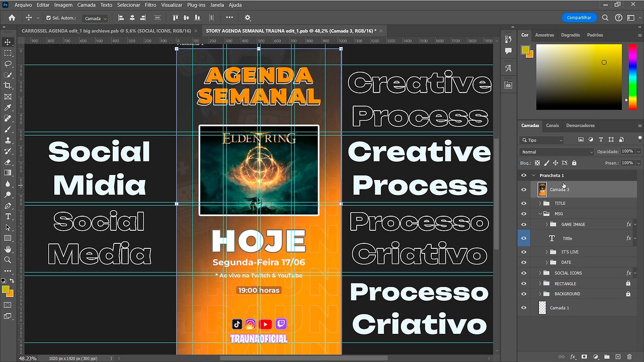This screenshot has width=644, height=362.
Task: Open the Plug-ins menu
Action: [196, 5]
